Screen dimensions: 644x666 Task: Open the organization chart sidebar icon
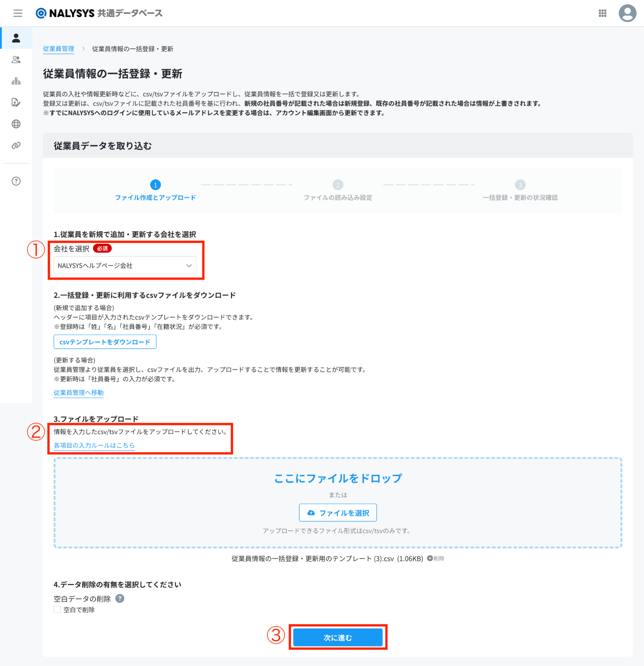coord(16,81)
